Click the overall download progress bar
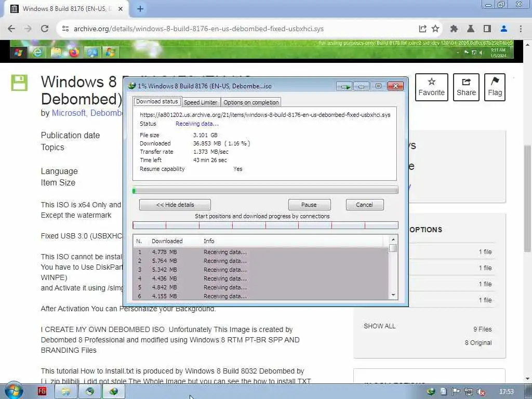The width and height of the screenshot is (532, 399). 265,190
